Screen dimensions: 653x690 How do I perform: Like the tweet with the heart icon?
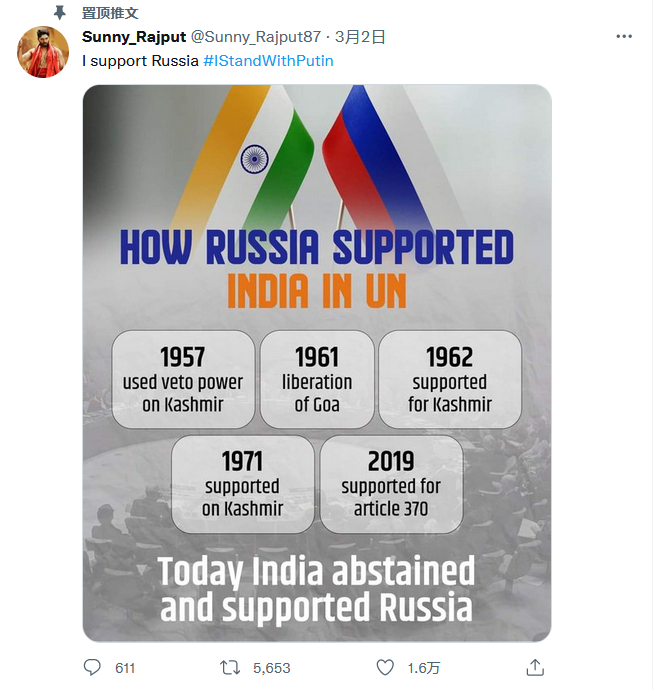click(x=385, y=667)
